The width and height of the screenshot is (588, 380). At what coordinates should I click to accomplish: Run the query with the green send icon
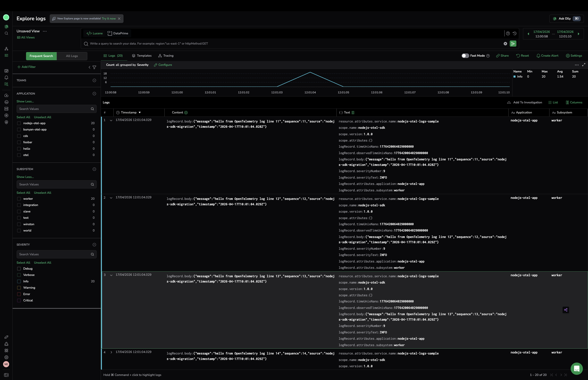513,44
